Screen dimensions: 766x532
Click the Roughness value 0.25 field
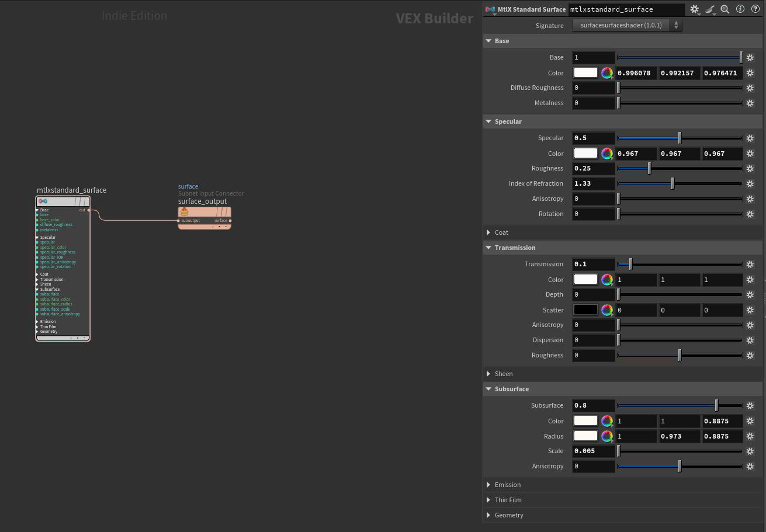594,168
